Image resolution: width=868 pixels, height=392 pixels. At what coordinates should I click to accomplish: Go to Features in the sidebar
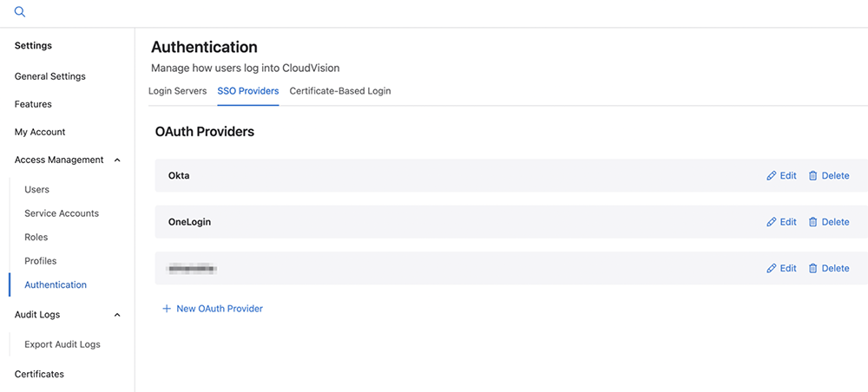[33, 104]
